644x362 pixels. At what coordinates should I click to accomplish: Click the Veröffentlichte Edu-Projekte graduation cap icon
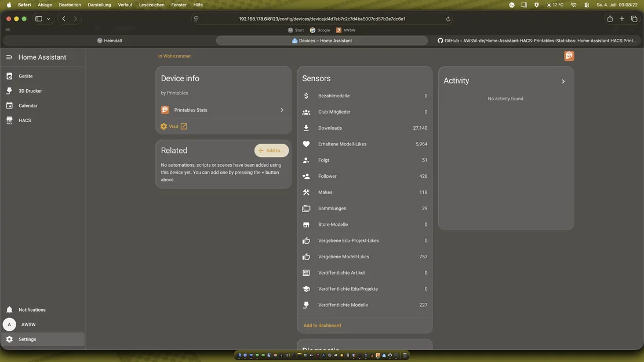pos(306,289)
